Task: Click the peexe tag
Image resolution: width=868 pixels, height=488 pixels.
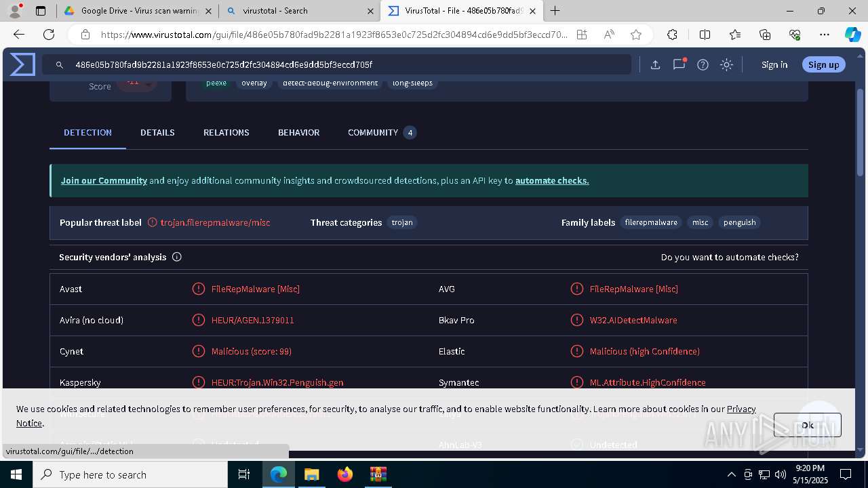Action: coord(216,83)
